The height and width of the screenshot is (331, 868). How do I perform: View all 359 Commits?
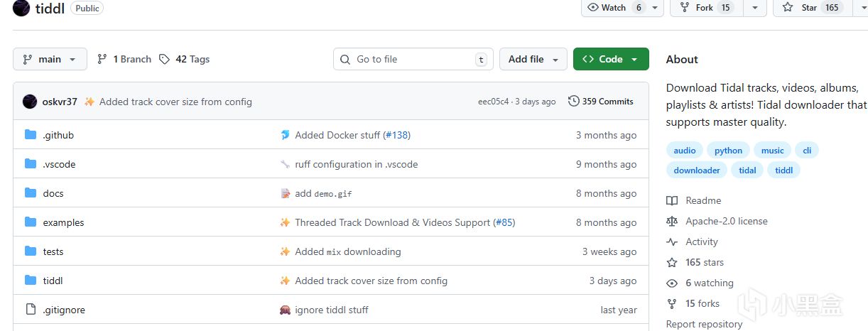607,102
